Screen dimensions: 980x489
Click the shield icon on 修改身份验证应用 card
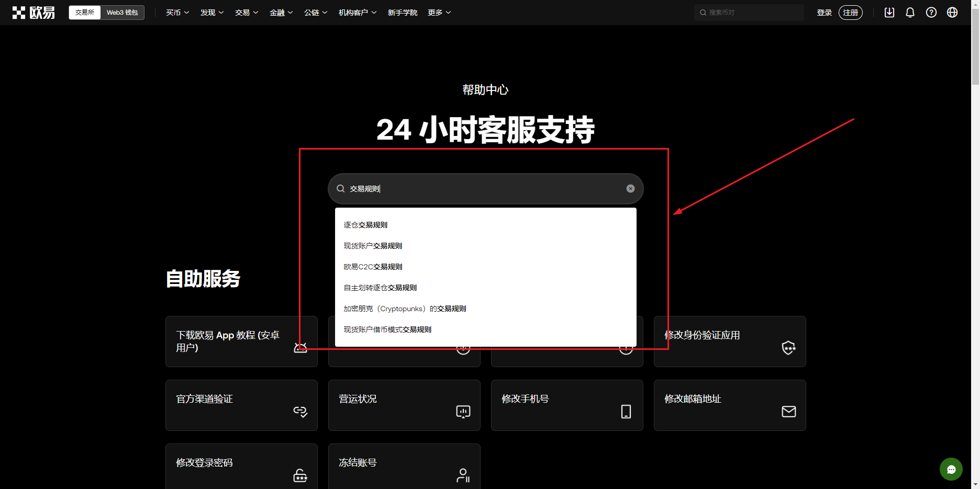[788, 348]
